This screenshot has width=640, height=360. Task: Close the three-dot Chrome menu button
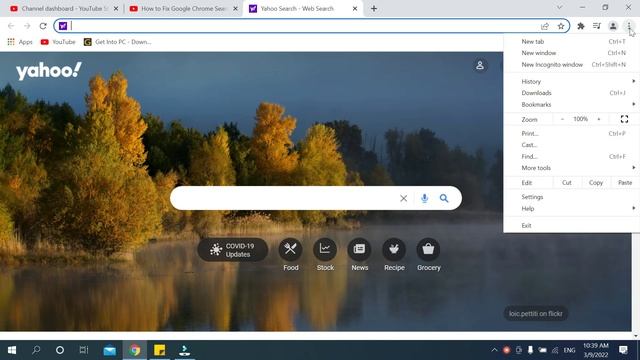(x=629, y=26)
